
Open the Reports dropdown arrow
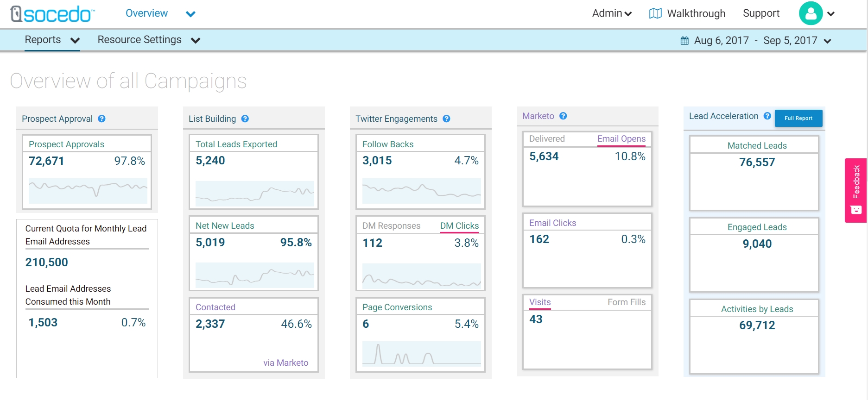tap(75, 41)
